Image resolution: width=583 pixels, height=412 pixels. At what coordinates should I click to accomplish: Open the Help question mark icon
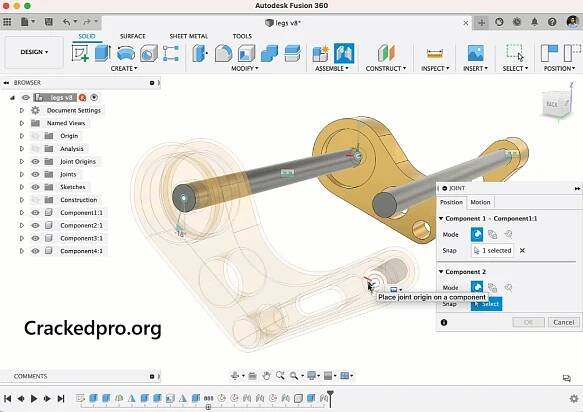(x=552, y=22)
